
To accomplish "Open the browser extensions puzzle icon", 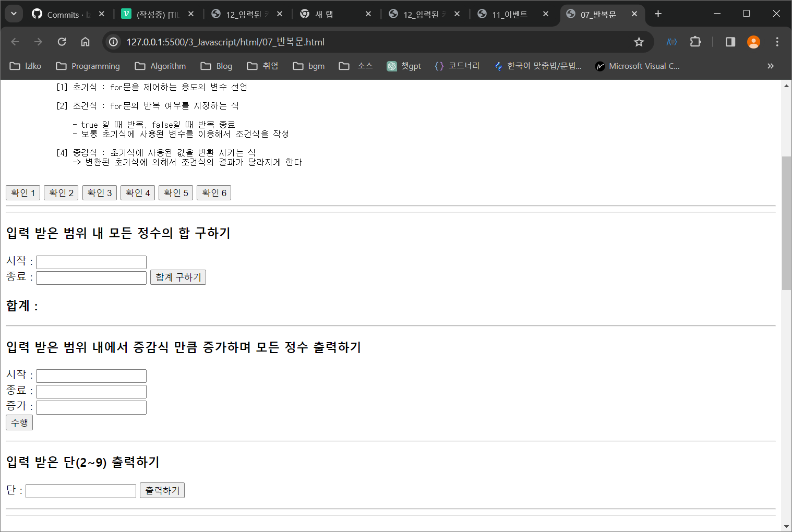I will coord(696,42).
